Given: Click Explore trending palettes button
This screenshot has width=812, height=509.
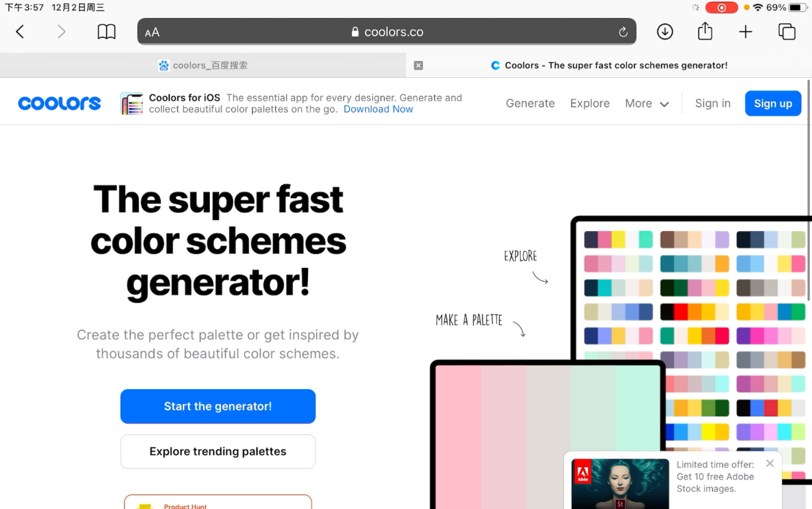Looking at the screenshot, I should click(x=217, y=451).
